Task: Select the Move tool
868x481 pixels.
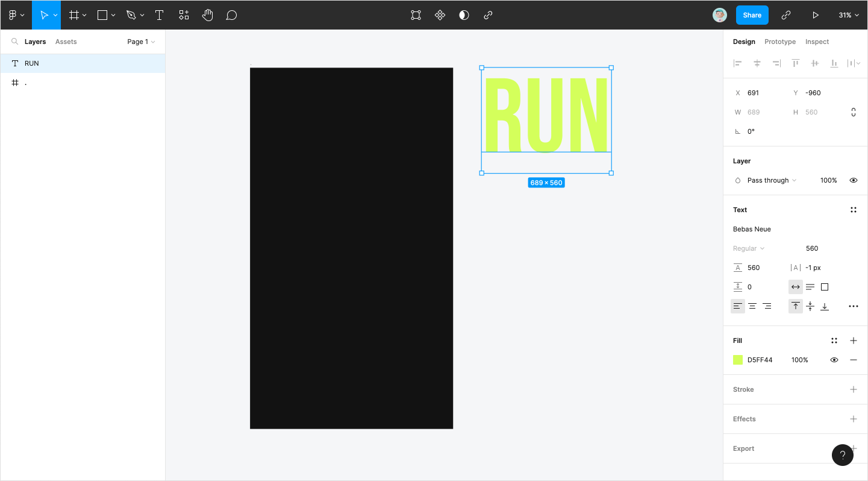Action: coord(43,15)
